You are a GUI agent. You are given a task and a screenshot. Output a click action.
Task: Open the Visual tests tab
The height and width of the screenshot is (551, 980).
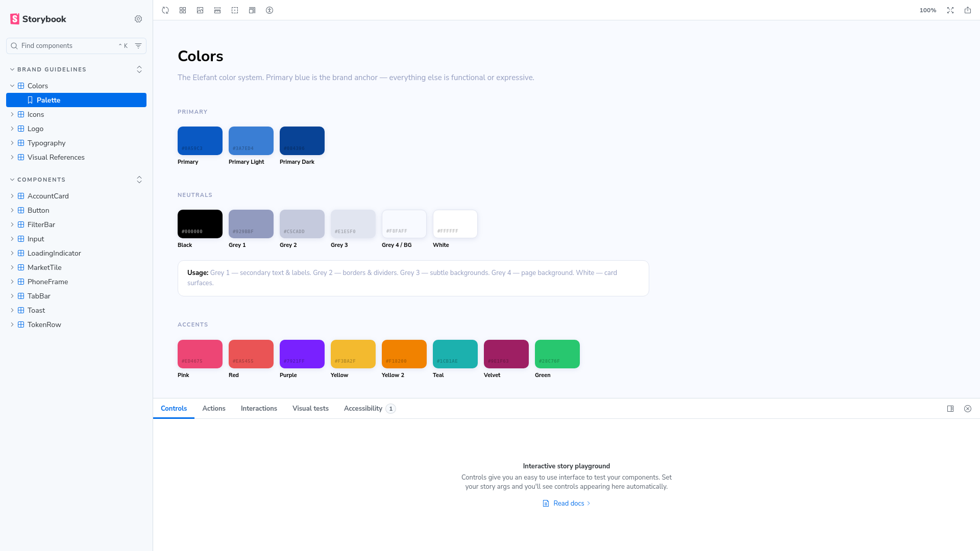(x=310, y=409)
